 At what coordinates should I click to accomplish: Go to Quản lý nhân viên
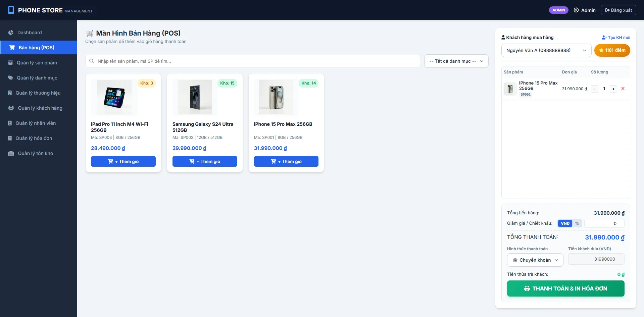point(39,123)
